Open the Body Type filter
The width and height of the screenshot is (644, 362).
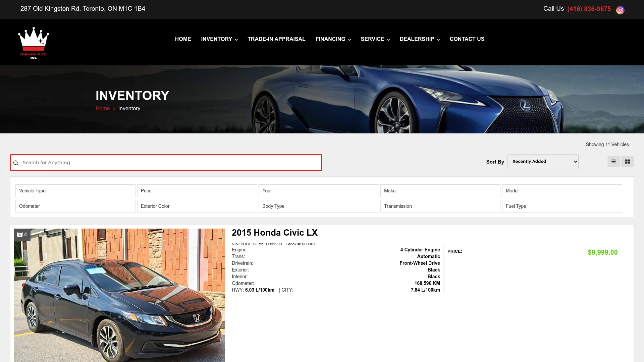coord(319,206)
